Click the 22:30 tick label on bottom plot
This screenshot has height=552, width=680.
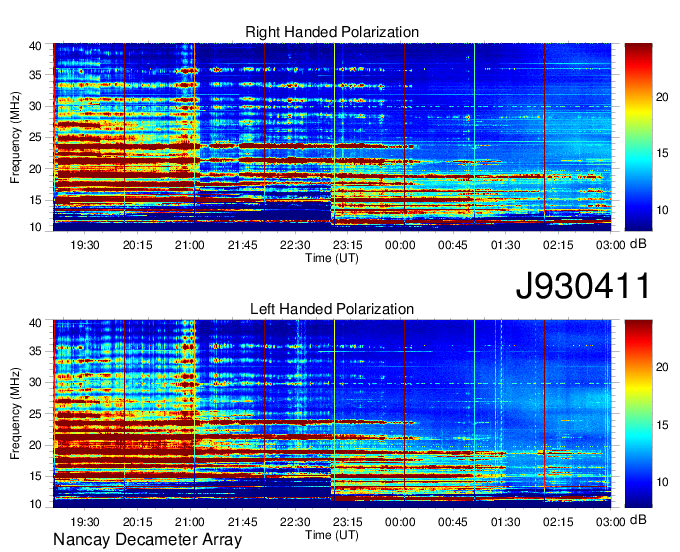coord(295,522)
